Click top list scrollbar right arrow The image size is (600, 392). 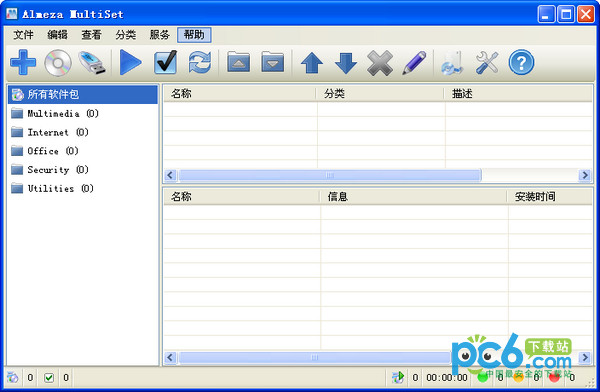[585, 175]
